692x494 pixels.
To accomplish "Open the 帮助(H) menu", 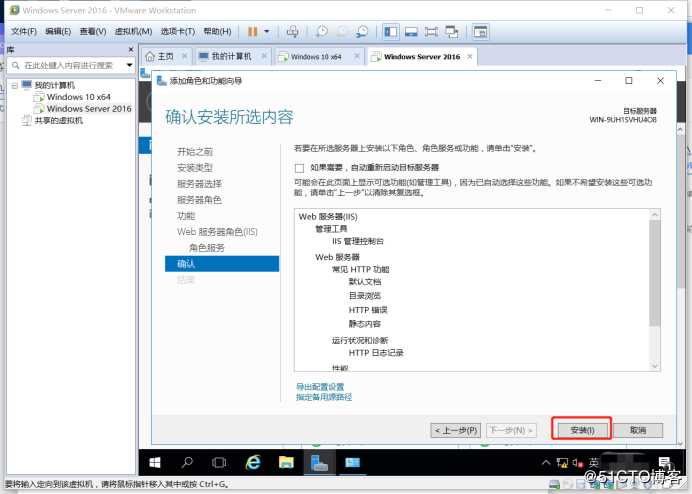I will 217,31.
